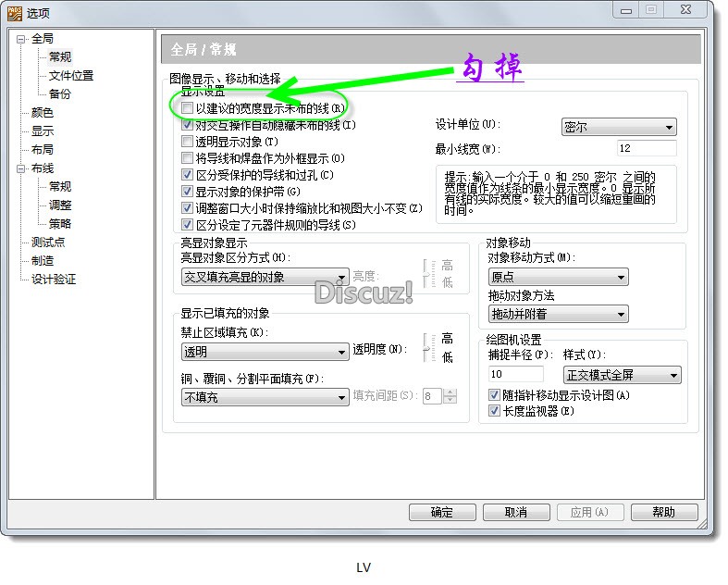Select 常规 under 全局 in tree

60,57
